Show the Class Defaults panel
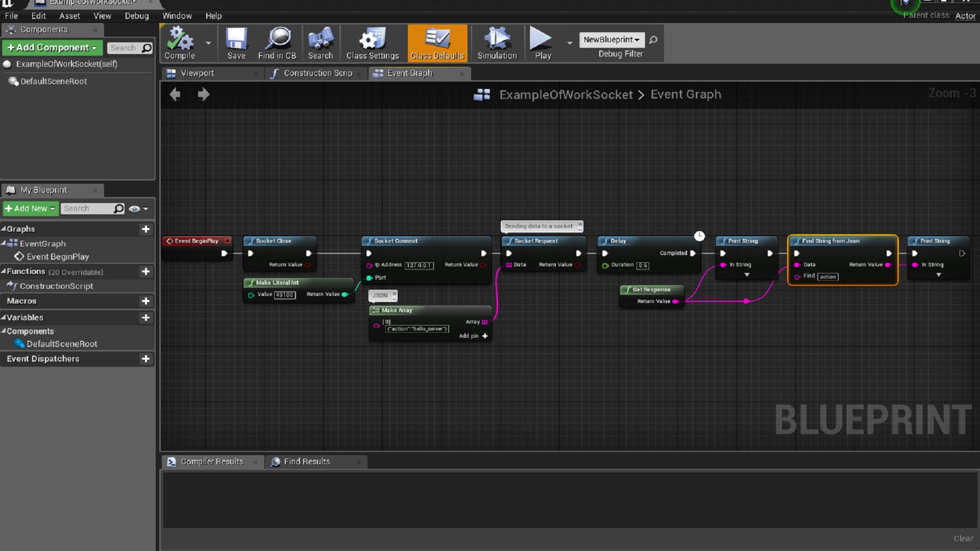Image resolution: width=980 pixels, height=551 pixels. coord(437,43)
